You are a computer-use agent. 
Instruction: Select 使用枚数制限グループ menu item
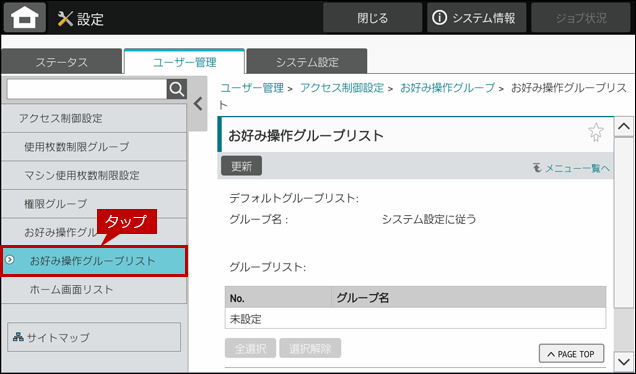(x=94, y=146)
